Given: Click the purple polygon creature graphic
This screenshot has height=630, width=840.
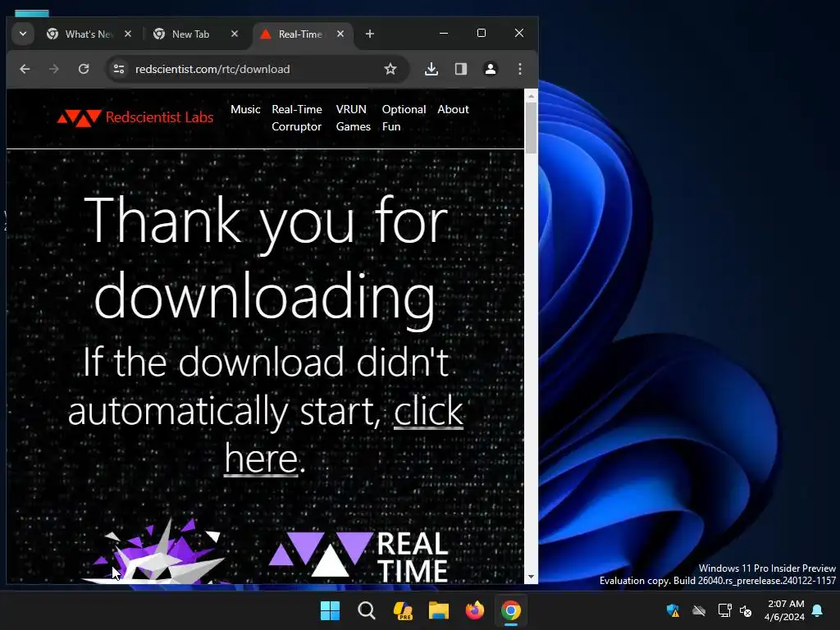Looking at the screenshot, I should 154,552.
